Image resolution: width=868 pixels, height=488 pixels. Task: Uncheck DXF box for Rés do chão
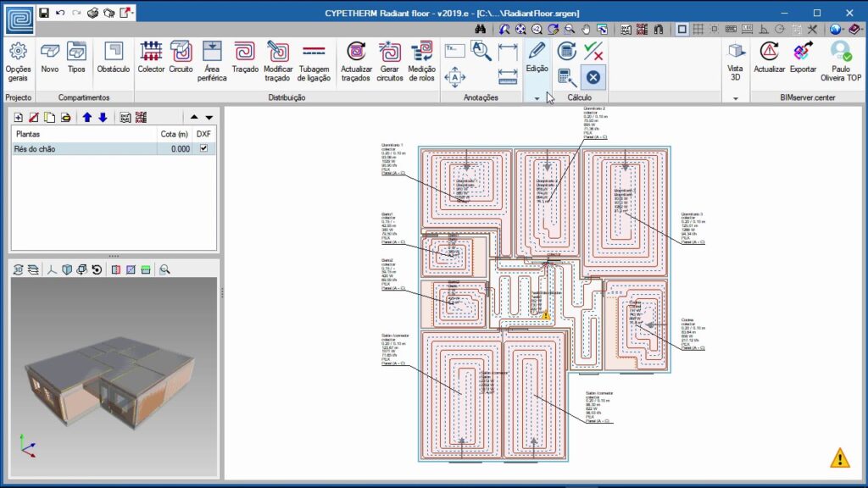(x=203, y=148)
